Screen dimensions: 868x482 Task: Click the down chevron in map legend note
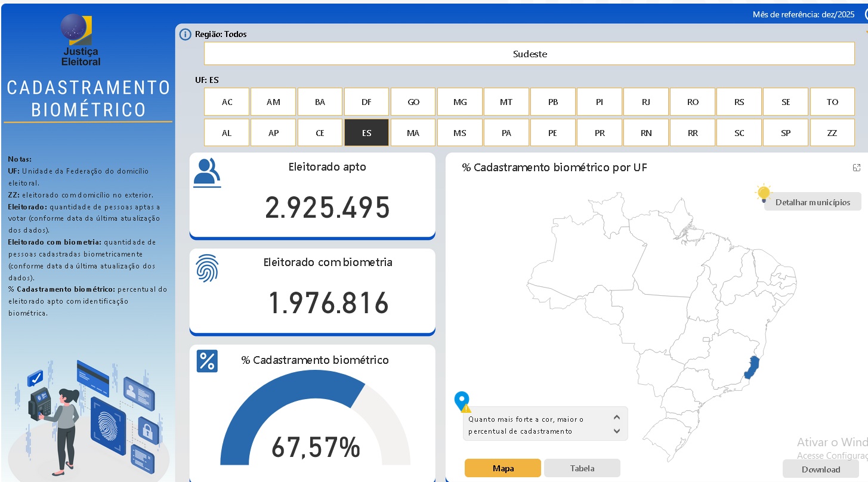click(x=617, y=431)
